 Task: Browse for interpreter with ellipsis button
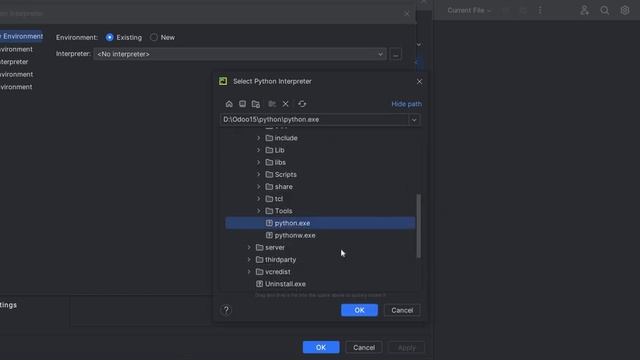coord(396,54)
